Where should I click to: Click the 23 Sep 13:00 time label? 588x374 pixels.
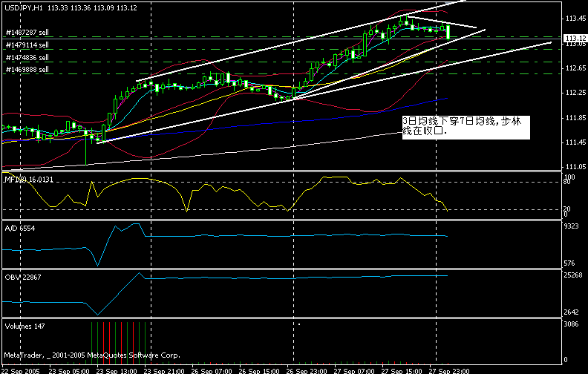click(x=117, y=371)
